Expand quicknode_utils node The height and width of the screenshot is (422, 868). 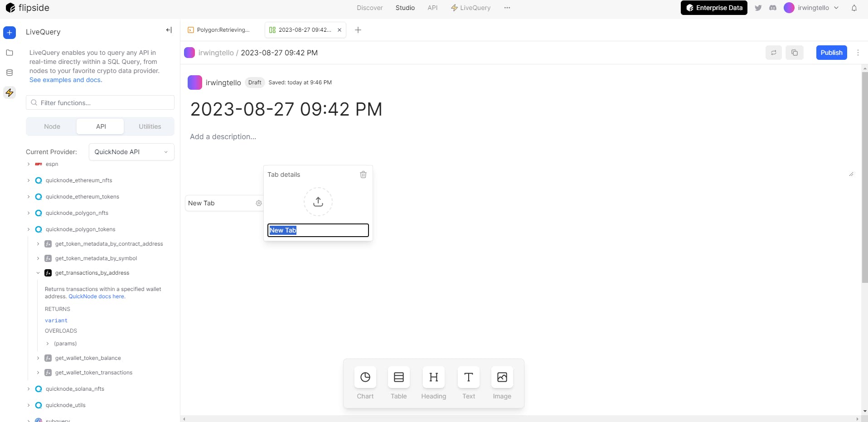tap(29, 405)
